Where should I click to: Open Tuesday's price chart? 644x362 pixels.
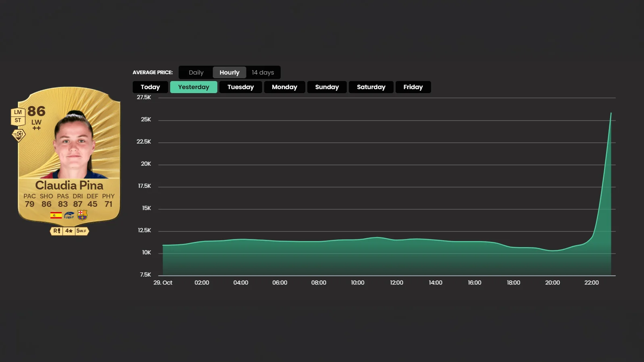click(241, 87)
